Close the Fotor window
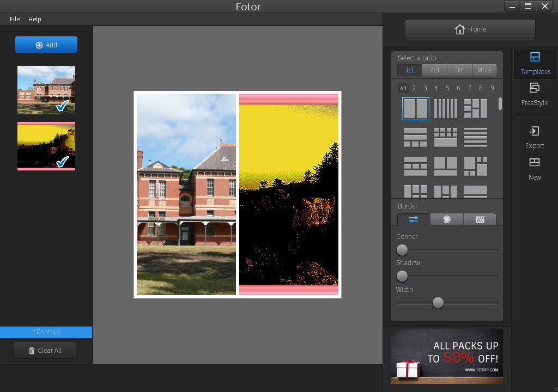 coord(545,7)
